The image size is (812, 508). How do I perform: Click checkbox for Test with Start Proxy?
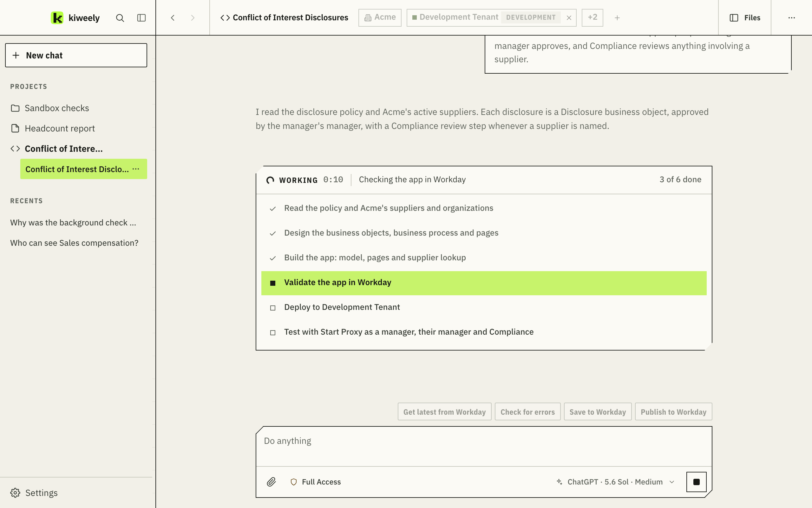click(273, 333)
